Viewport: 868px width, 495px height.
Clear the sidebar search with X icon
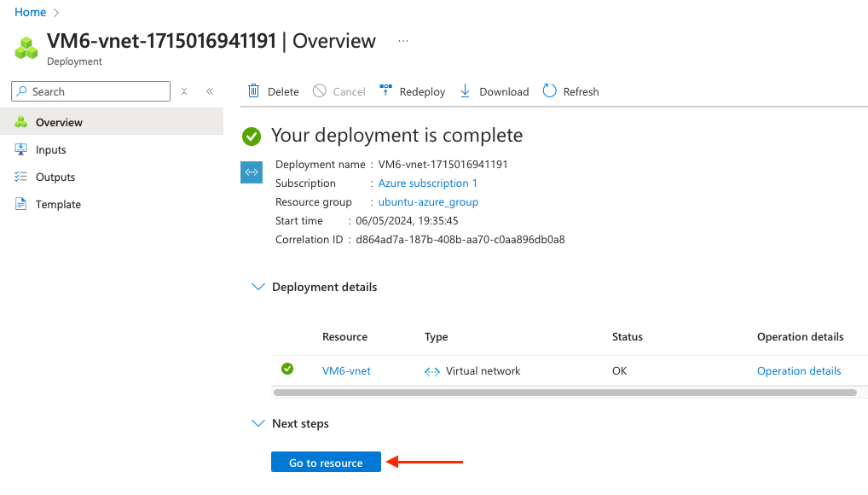(184, 91)
